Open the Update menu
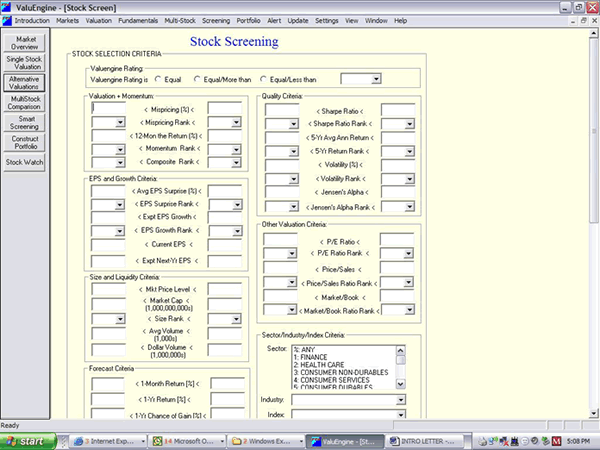 298,21
